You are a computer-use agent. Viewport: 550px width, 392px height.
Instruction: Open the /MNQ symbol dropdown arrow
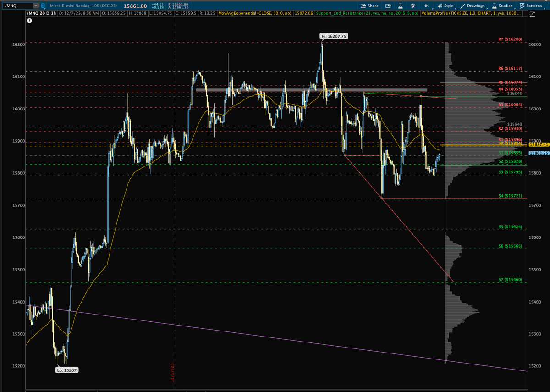35,6
